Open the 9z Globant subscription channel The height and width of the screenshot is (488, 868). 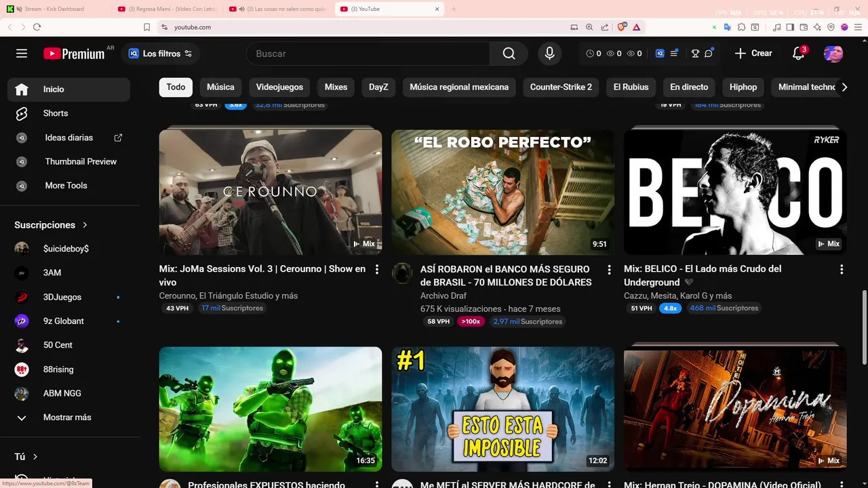68,321
